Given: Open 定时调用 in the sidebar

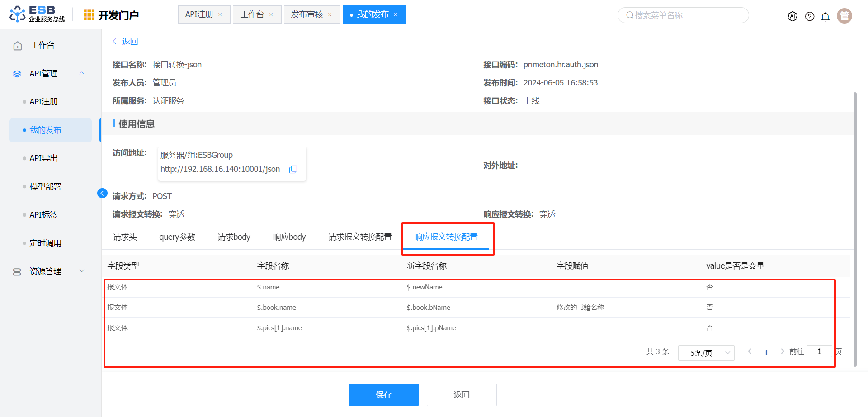Looking at the screenshot, I should (45, 243).
